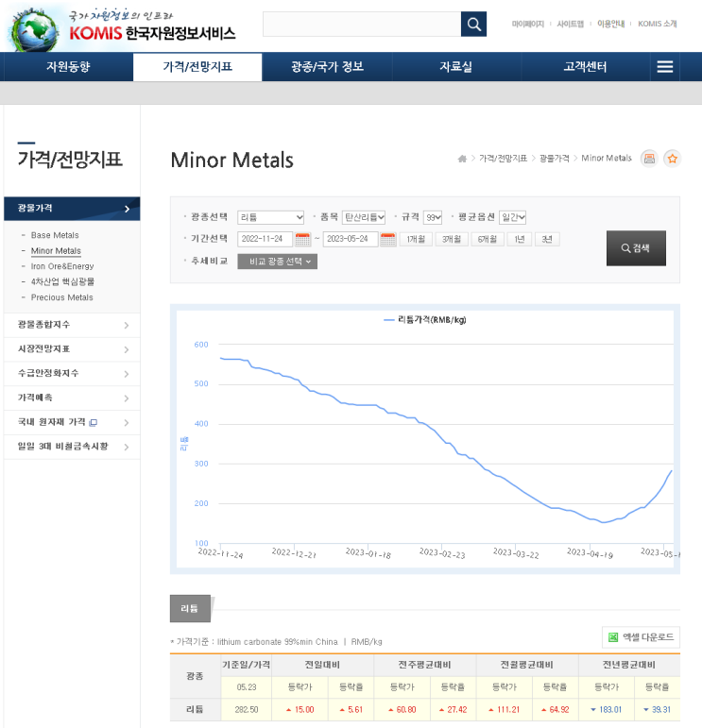The width and height of the screenshot is (702, 728).
Task: Collapse the 광물가격 sidebar section
Action: pyautogui.click(x=72, y=209)
